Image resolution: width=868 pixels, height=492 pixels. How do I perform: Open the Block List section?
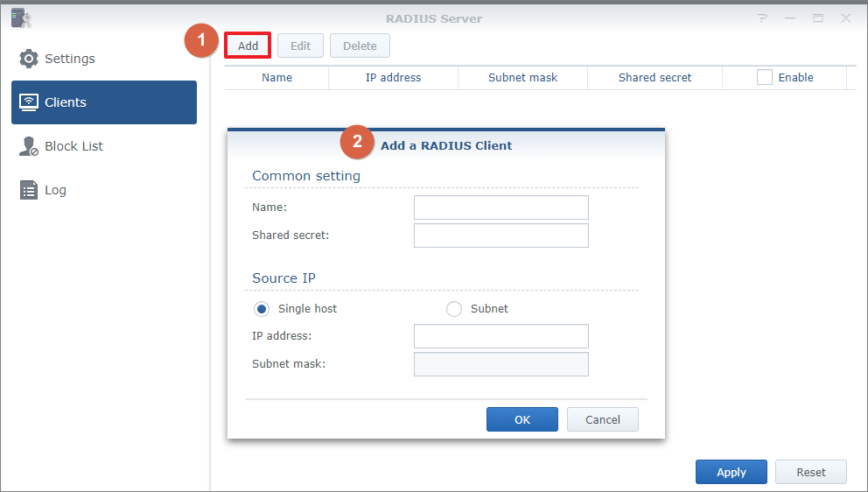tap(104, 146)
